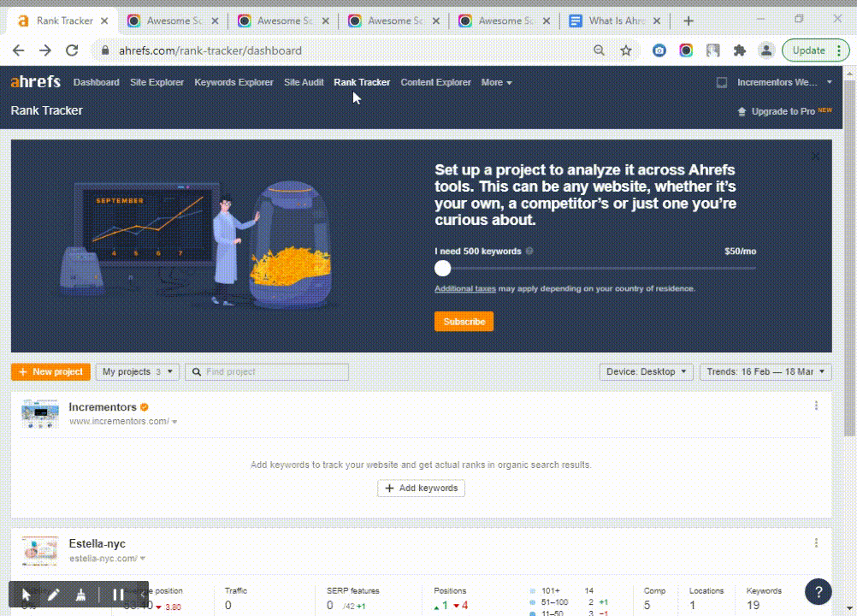Image resolution: width=857 pixels, height=616 pixels.
Task: Open the Additional taxes link
Action: coord(465,288)
